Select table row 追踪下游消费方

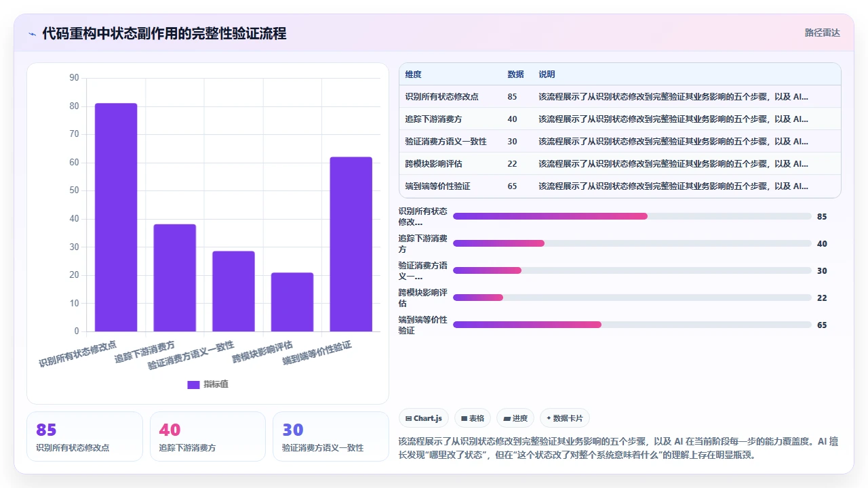pyautogui.click(x=620, y=119)
